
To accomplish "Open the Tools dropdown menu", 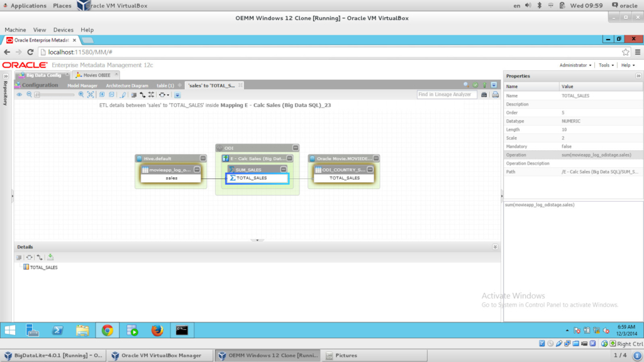I will coord(606,65).
